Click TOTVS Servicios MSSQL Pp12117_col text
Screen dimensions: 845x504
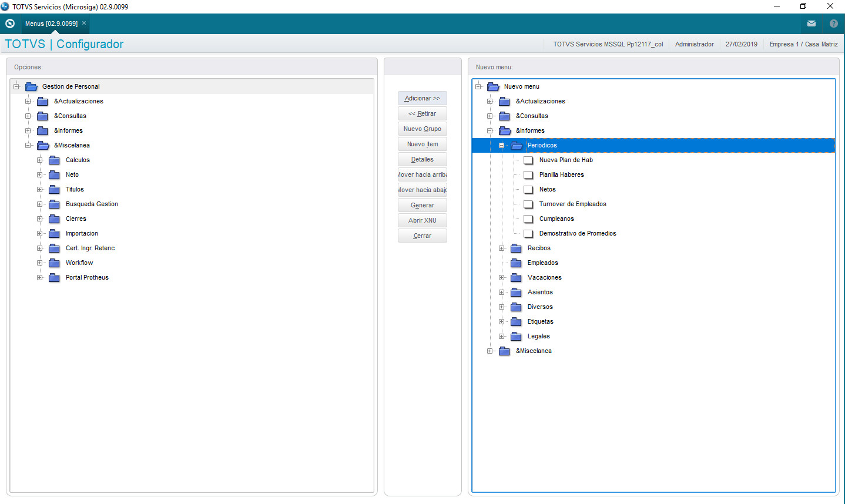(x=608, y=44)
